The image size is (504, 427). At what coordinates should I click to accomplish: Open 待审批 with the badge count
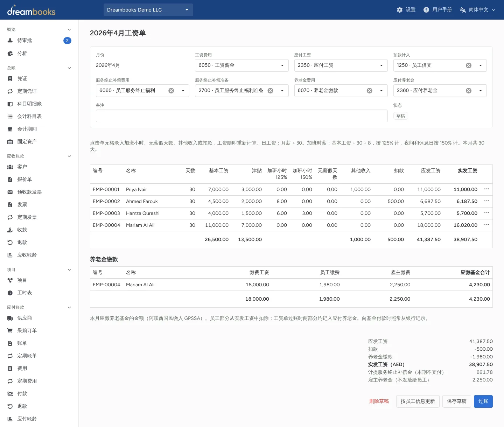coord(39,41)
